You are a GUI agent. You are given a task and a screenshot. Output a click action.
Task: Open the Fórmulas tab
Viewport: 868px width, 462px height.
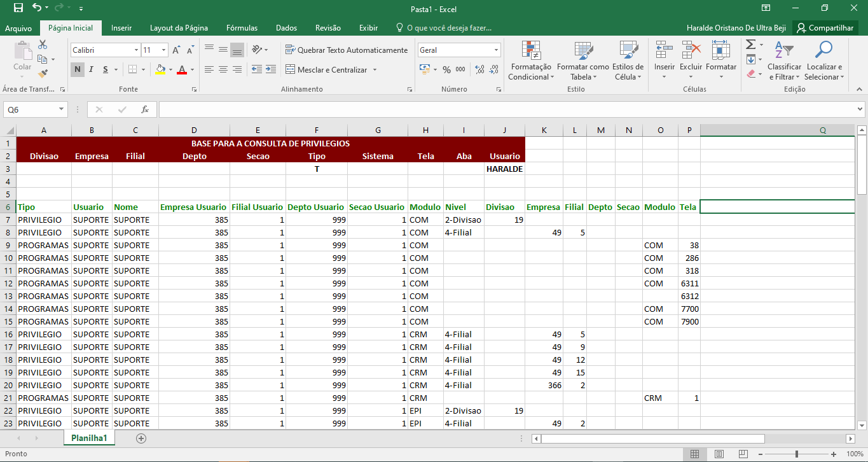242,28
